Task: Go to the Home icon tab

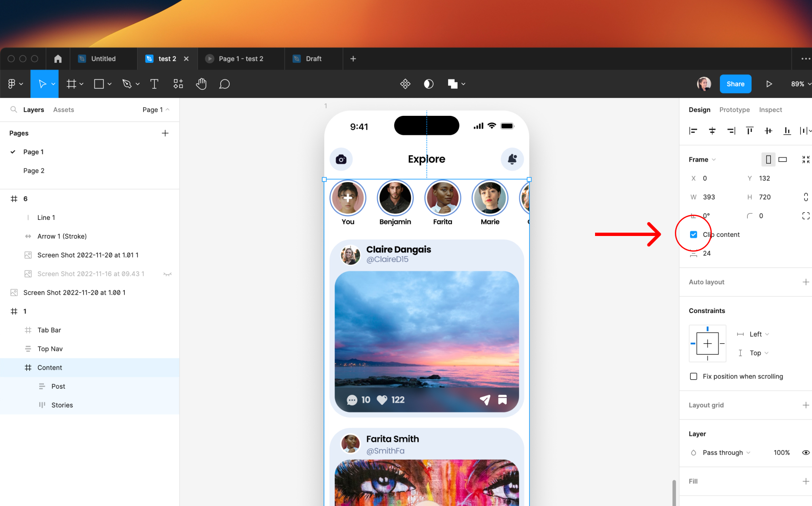Action: [x=58, y=59]
